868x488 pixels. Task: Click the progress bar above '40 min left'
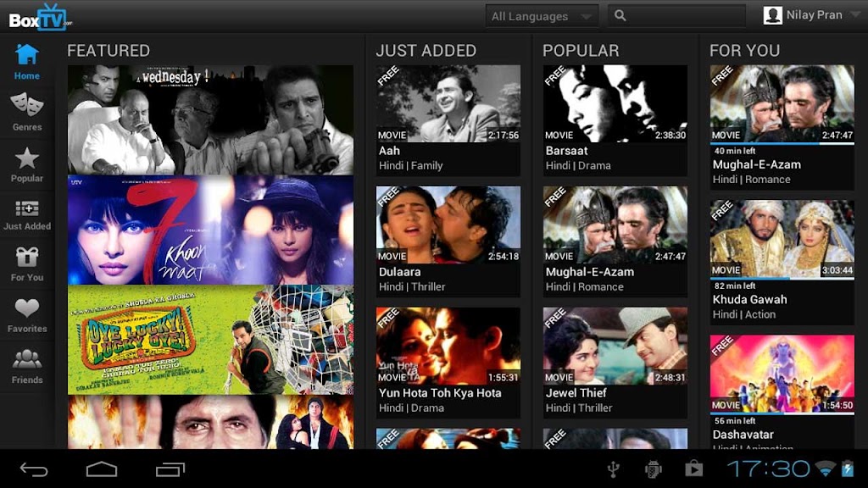pyautogui.click(x=782, y=143)
